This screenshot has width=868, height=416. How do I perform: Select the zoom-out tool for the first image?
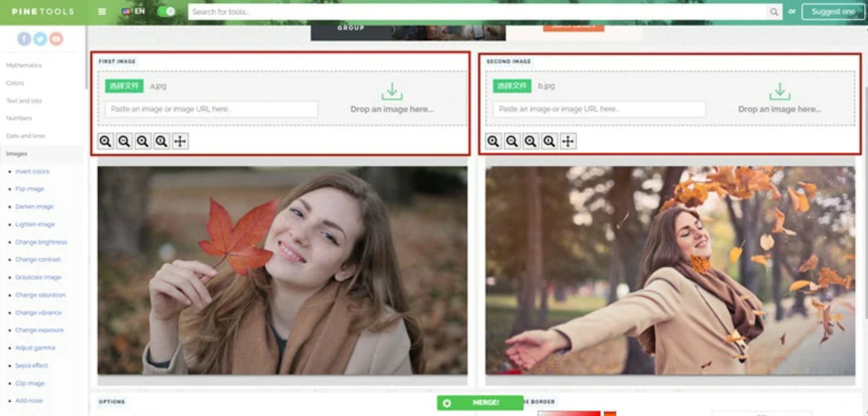pos(123,141)
